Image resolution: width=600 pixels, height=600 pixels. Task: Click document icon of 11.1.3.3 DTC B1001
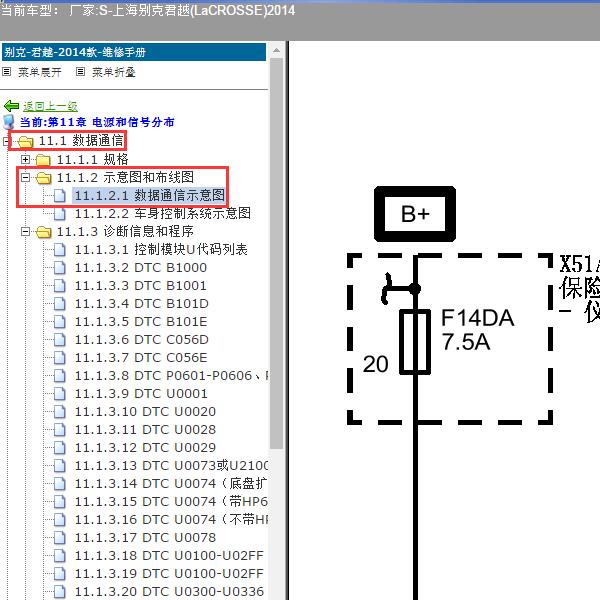coord(59,286)
